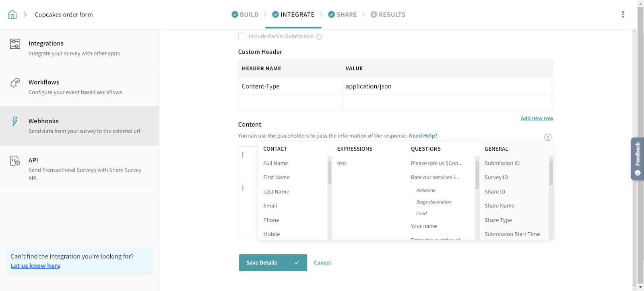644x291 pixels.
Task: Click the info icon beside Partial Submission
Action: (319, 37)
